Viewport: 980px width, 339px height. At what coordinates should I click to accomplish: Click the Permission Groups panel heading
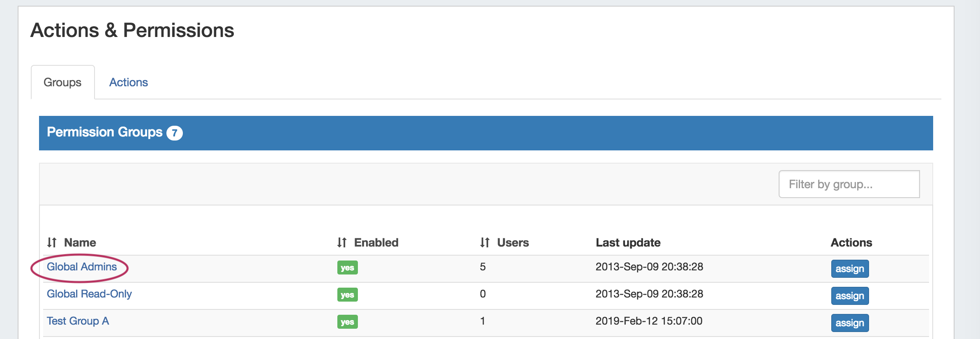click(x=105, y=132)
